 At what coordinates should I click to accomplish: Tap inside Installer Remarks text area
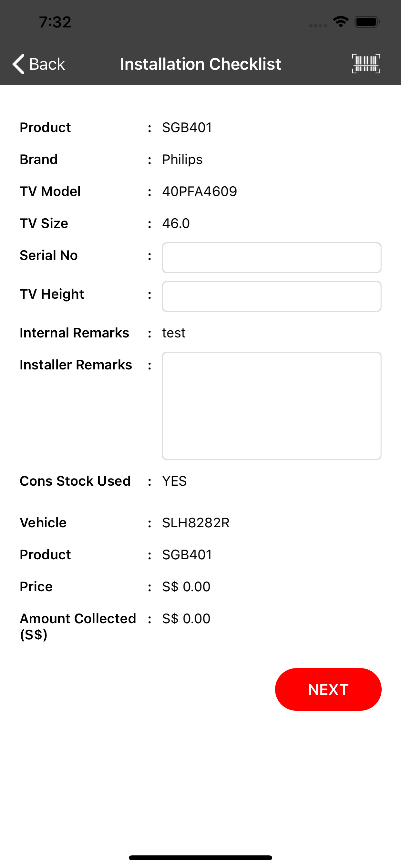tap(272, 406)
